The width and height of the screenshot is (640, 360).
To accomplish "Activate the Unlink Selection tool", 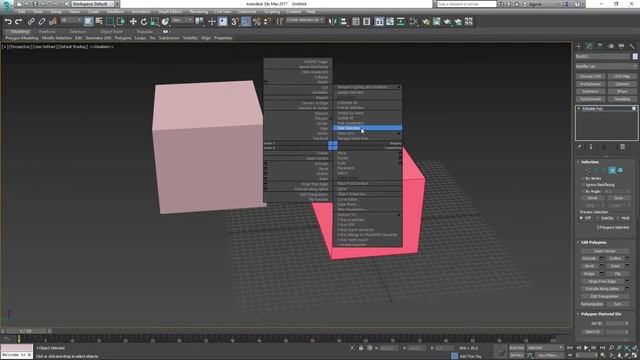I will (x=42, y=22).
